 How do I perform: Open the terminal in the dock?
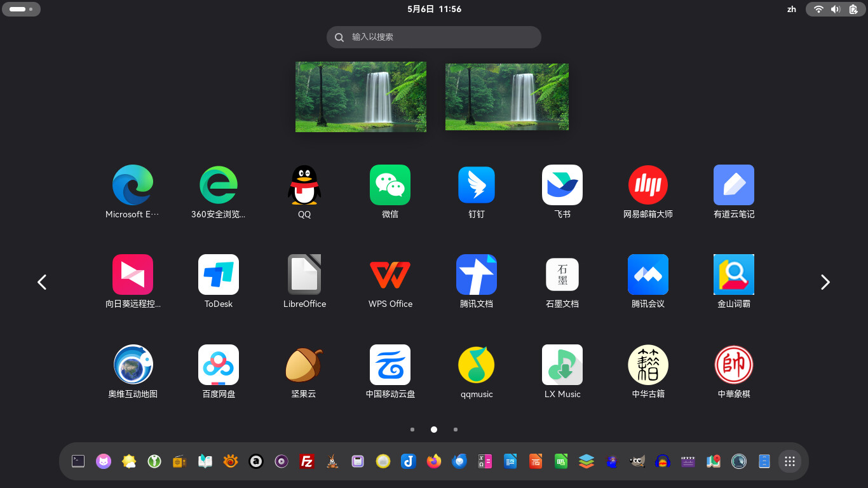click(x=78, y=461)
